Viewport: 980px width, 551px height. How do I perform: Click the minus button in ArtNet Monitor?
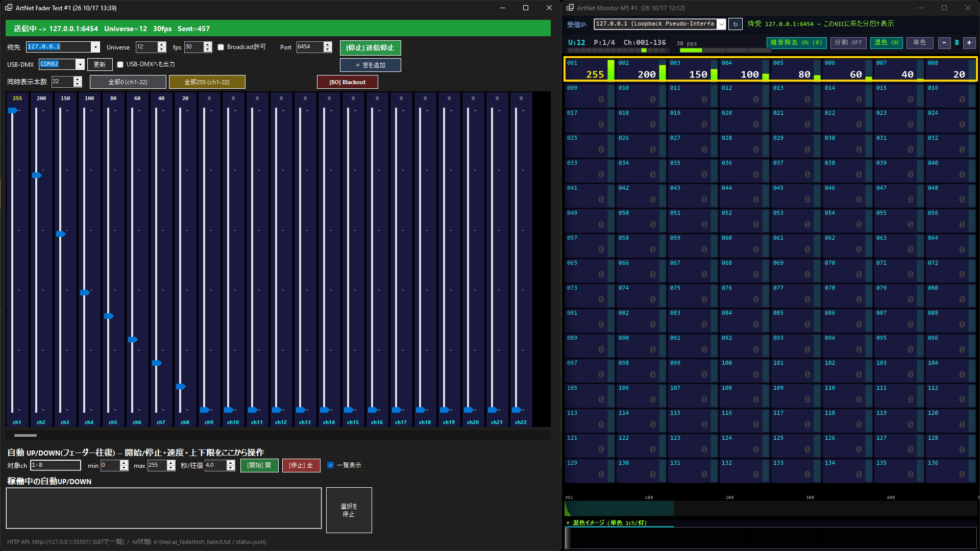tap(944, 43)
